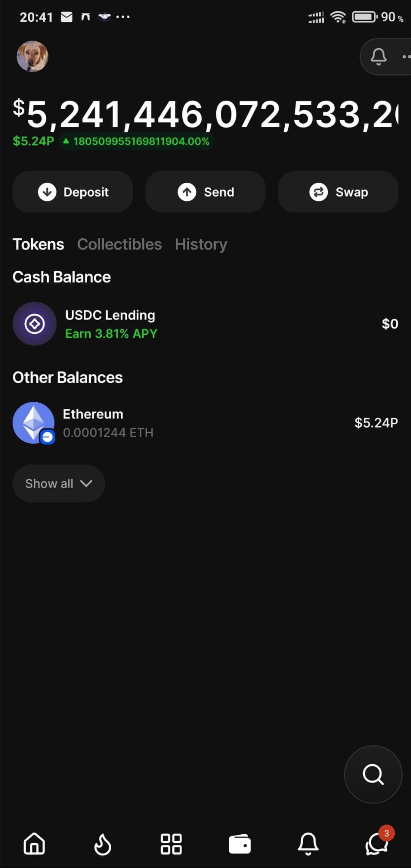Open the Swap action
Viewport: 411px width, 868px height.
(338, 192)
